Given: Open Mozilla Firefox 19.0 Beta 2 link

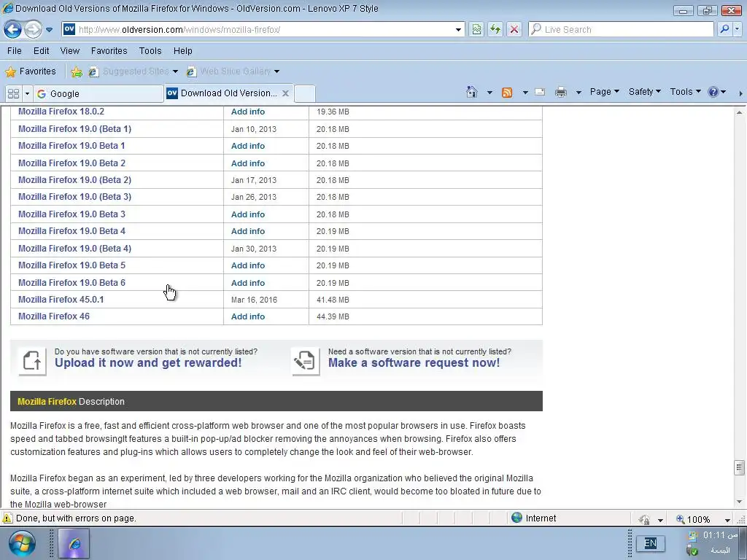Looking at the screenshot, I should (x=72, y=163).
